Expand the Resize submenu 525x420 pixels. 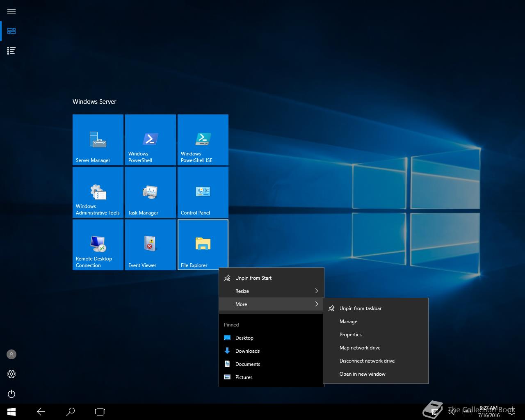(x=272, y=291)
